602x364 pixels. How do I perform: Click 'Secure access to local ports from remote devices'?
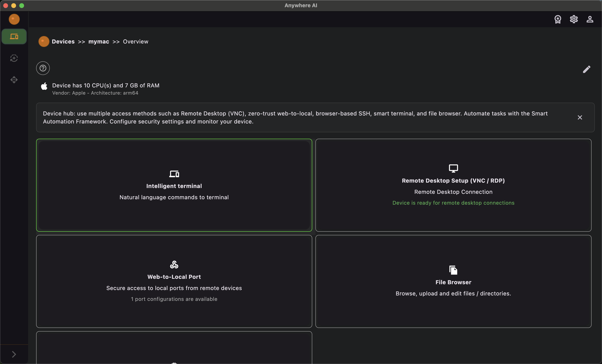pyautogui.click(x=174, y=288)
